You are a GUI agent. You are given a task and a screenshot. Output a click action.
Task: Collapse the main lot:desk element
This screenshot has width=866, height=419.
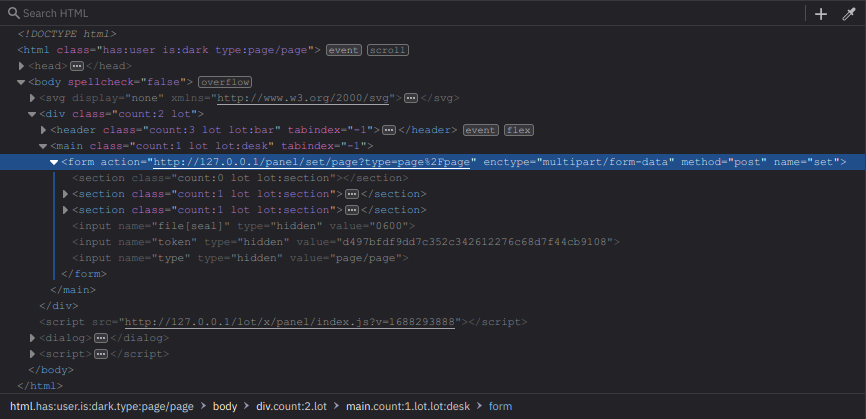point(43,146)
